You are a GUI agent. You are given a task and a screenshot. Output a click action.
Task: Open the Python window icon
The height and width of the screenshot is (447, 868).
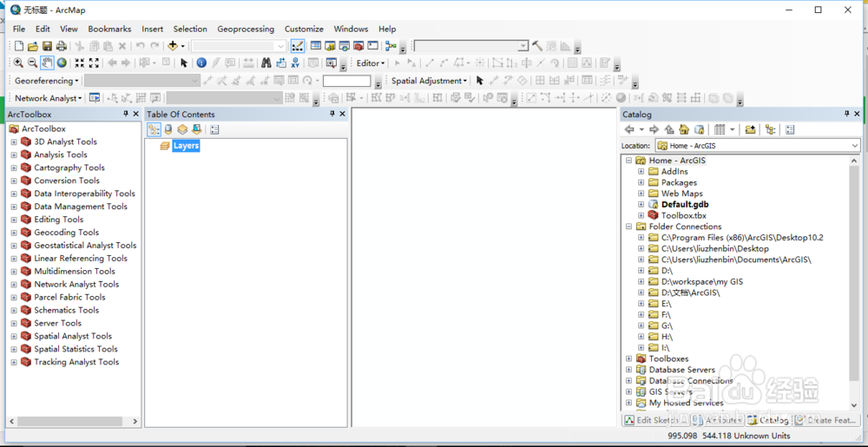point(372,46)
